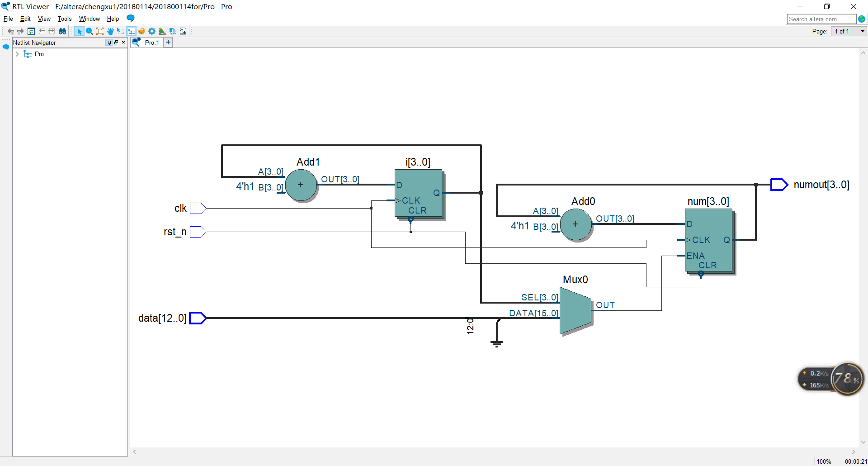Go to the previous page icon
The height and width of the screenshot is (466, 868).
[42, 31]
